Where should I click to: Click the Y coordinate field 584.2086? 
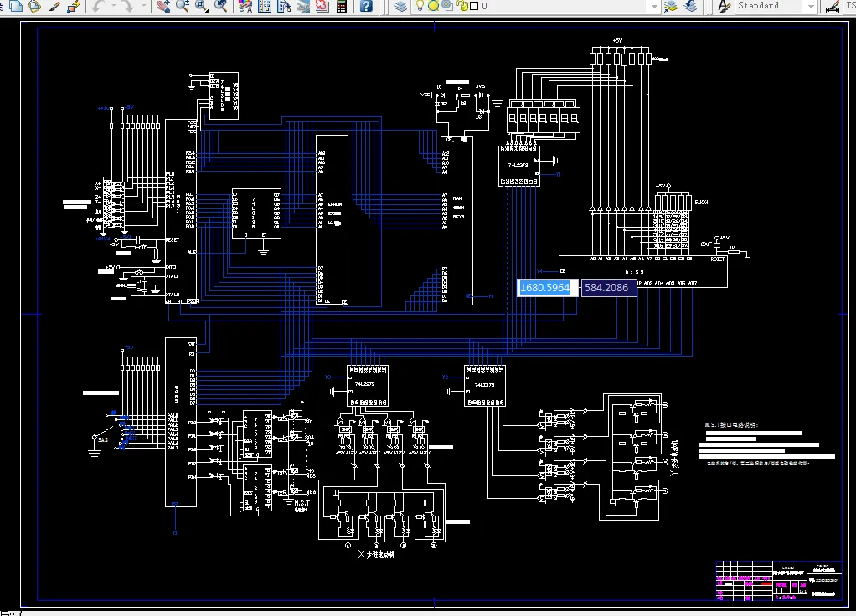[609, 288]
